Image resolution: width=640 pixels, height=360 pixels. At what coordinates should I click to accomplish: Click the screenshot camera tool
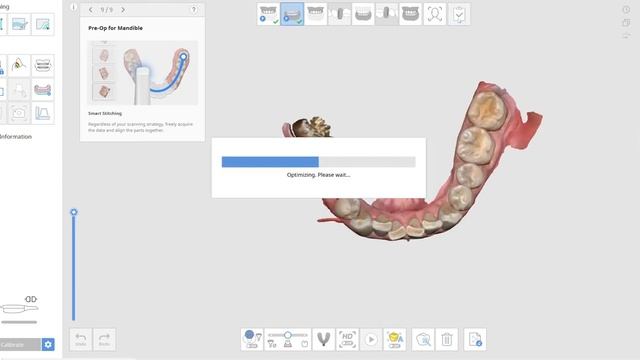pos(19,113)
